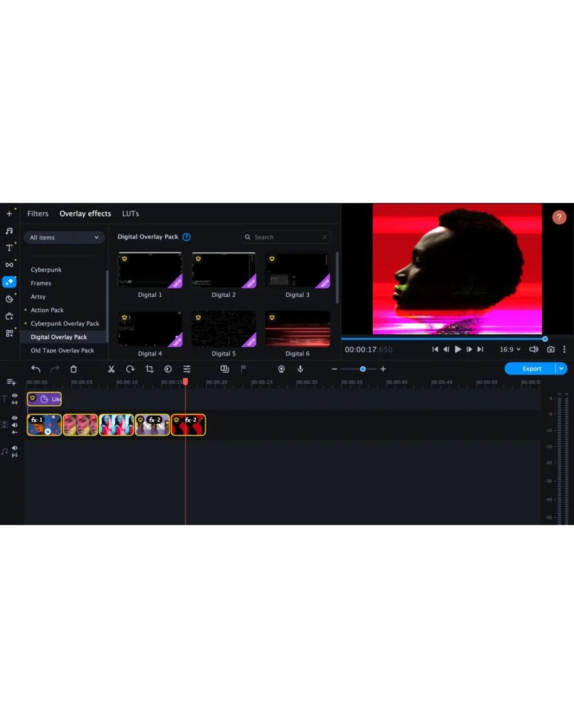
Task: Take a snapshot with camera icon
Action: (x=551, y=349)
